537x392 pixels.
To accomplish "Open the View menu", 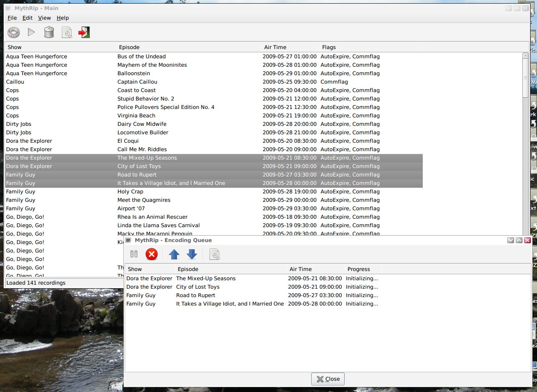I will click(x=44, y=18).
